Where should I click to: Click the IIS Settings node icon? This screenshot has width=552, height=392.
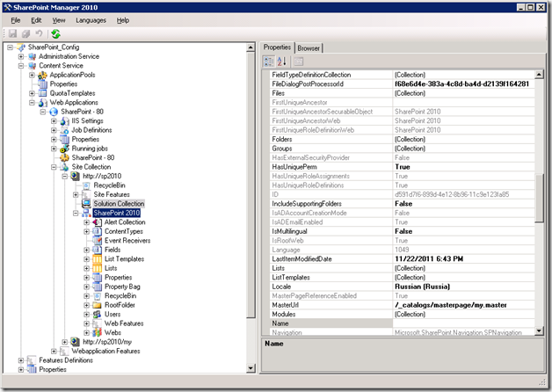click(64, 121)
